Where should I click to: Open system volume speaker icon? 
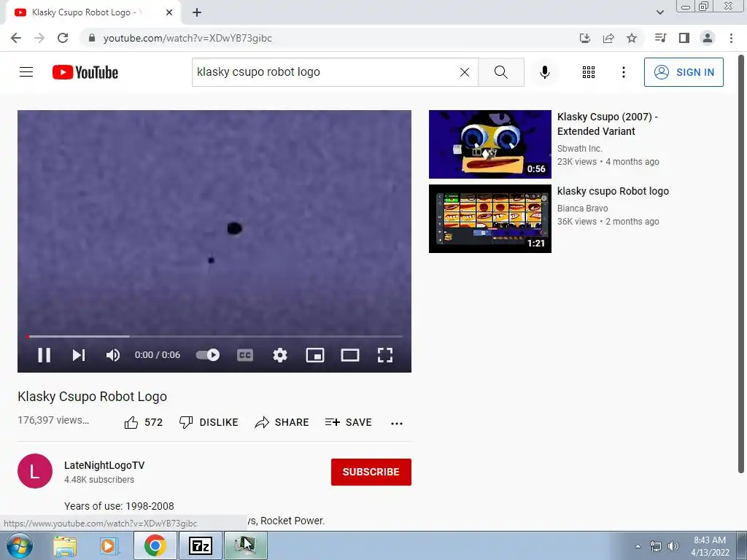[673, 546]
